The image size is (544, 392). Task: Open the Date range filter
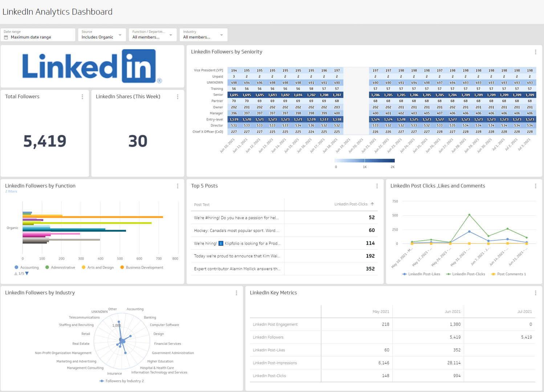pyautogui.click(x=38, y=35)
